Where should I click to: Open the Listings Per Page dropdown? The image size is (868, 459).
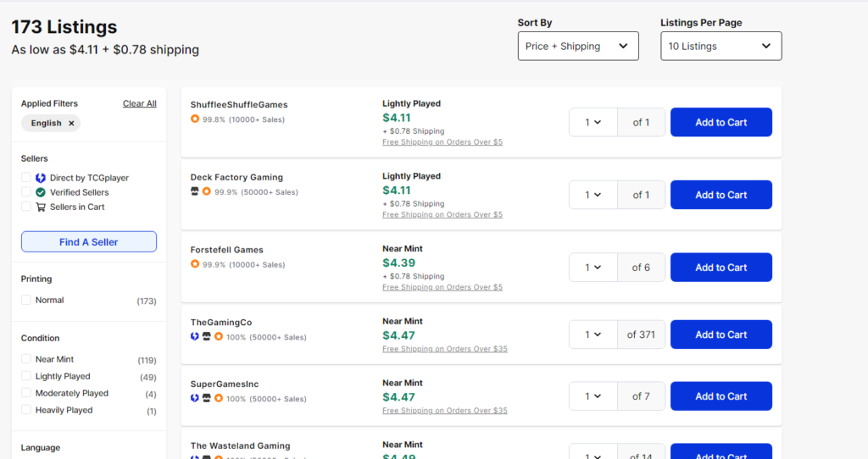(x=721, y=46)
